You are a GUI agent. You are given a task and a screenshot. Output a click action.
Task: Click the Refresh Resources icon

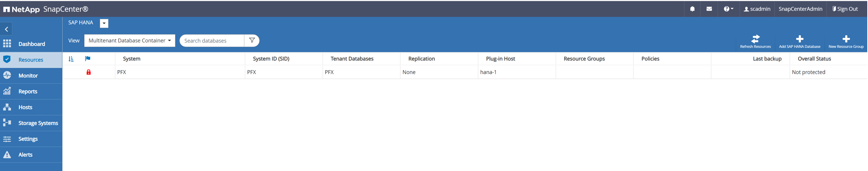pos(755,39)
